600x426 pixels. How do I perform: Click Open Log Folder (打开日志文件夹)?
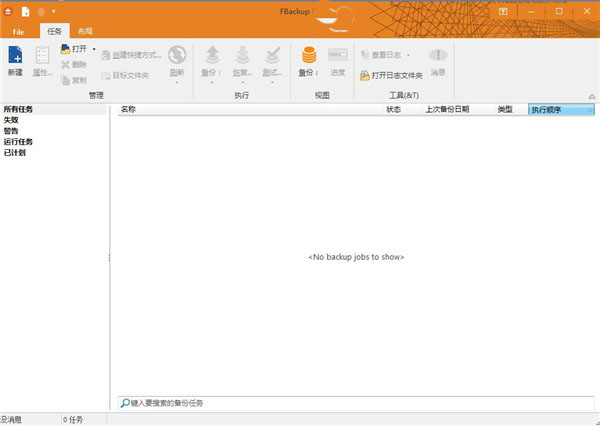[391, 75]
